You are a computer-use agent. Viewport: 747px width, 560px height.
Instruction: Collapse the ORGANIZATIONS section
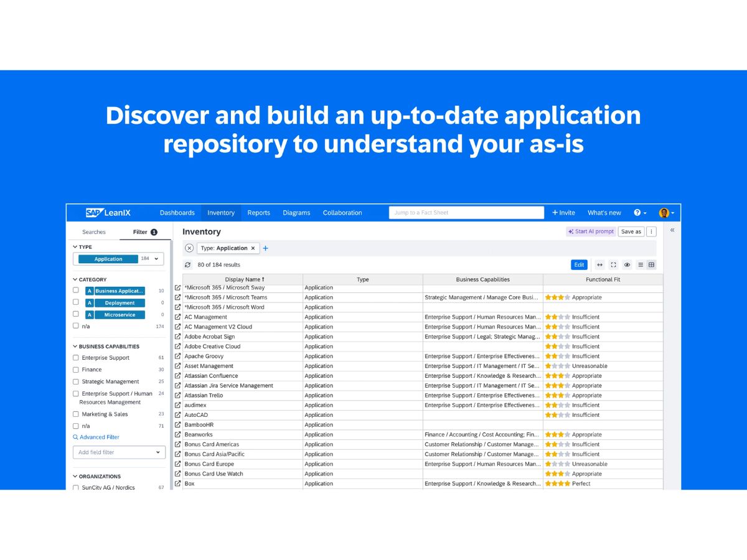pos(75,477)
